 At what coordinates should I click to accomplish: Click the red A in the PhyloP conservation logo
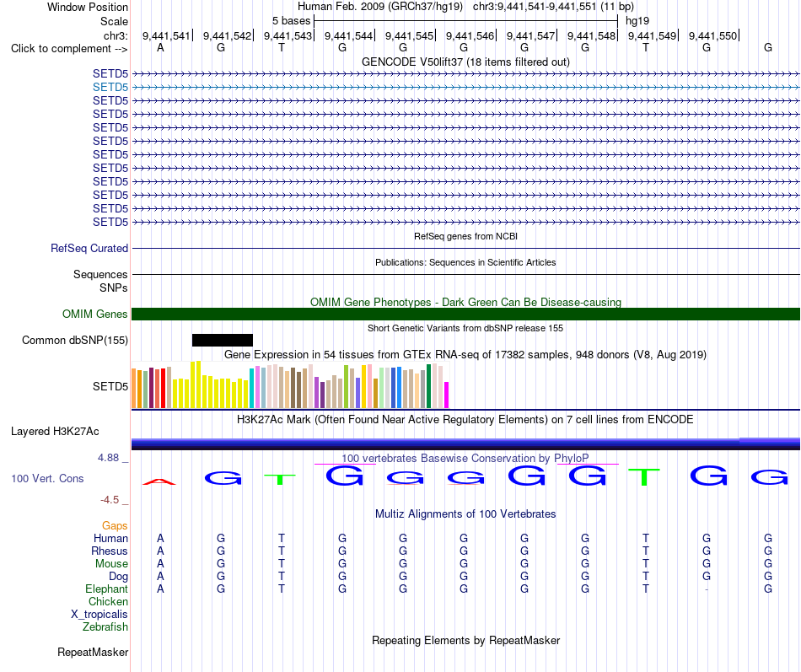click(159, 481)
